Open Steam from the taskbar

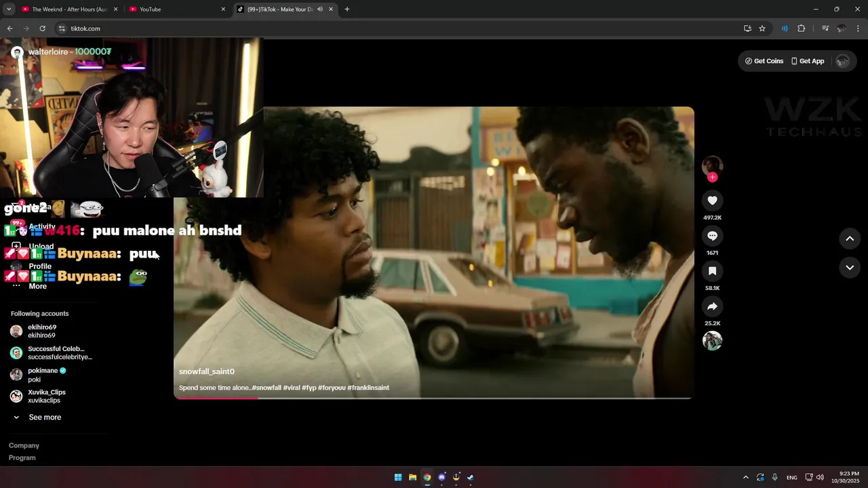[x=471, y=477]
